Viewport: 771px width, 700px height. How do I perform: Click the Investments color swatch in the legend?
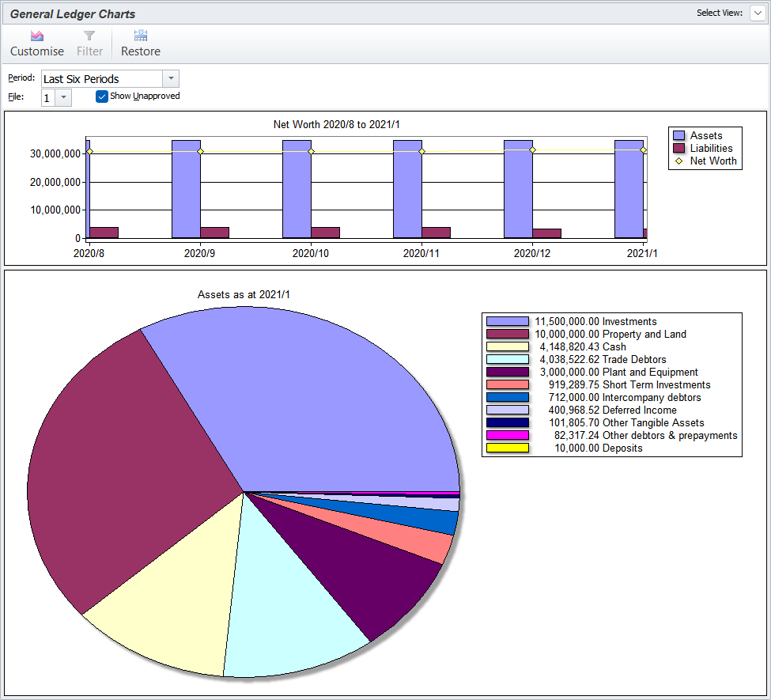506,321
